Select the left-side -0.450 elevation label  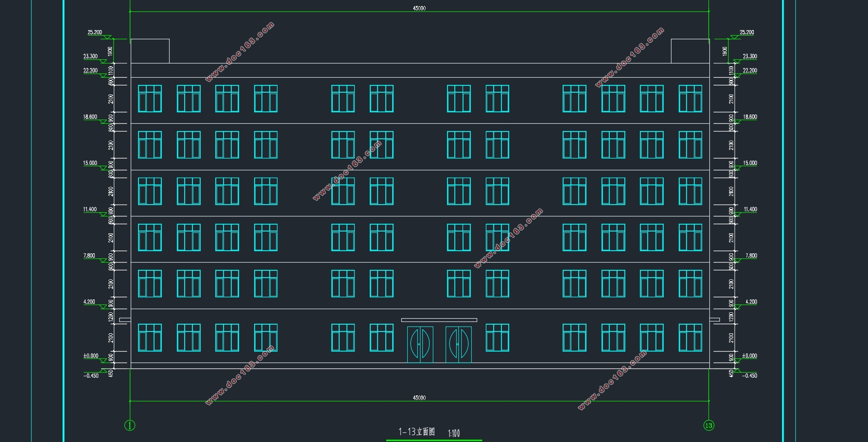pos(91,376)
